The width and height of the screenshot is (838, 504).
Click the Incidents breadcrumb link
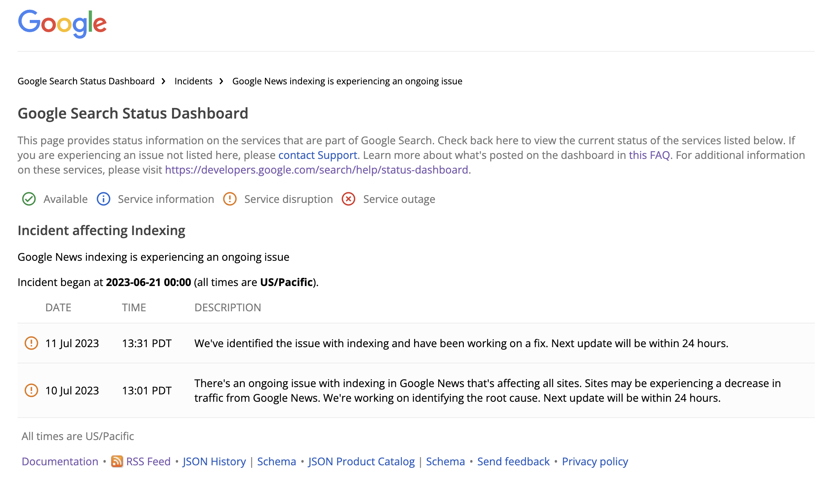point(193,80)
